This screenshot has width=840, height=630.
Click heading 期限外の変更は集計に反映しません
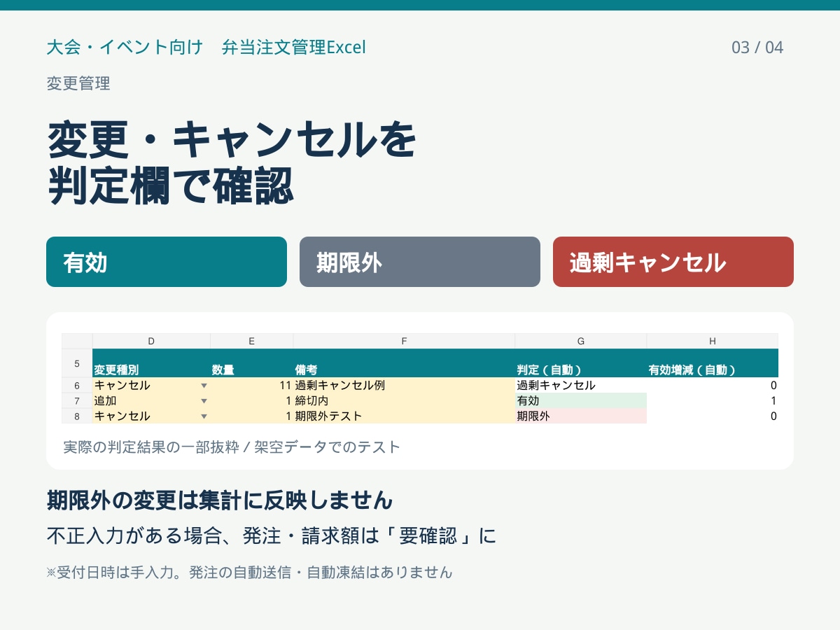click(x=219, y=500)
